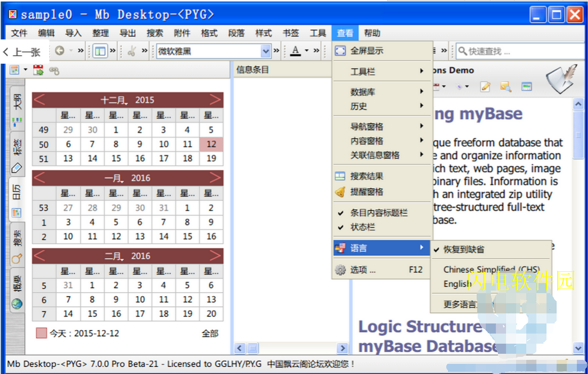Select the checked 恢复到缺省 language option
The width and height of the screenshot is (588, 374).
coord(491,249)
